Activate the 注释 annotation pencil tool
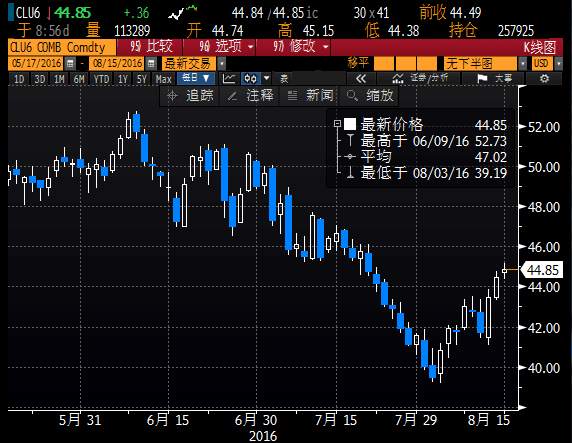The width and height of the screenshot is (572, 443). coord(250,96)
